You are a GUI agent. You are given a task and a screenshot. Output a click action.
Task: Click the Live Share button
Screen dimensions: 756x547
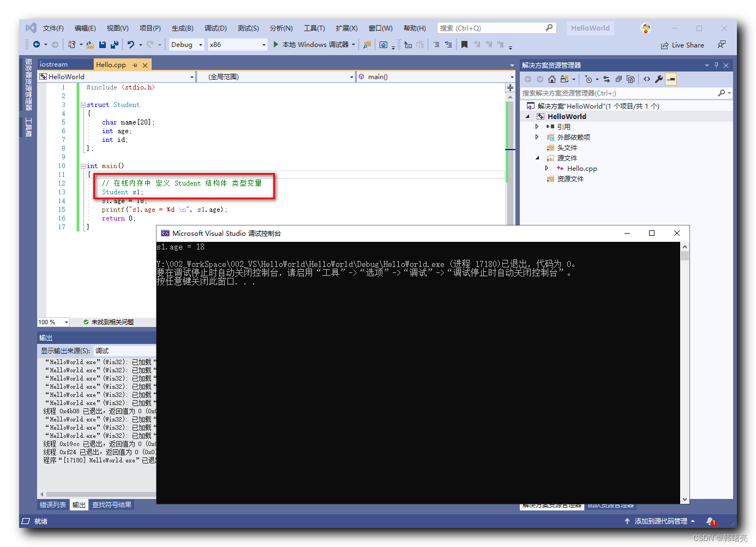point(682,45)
